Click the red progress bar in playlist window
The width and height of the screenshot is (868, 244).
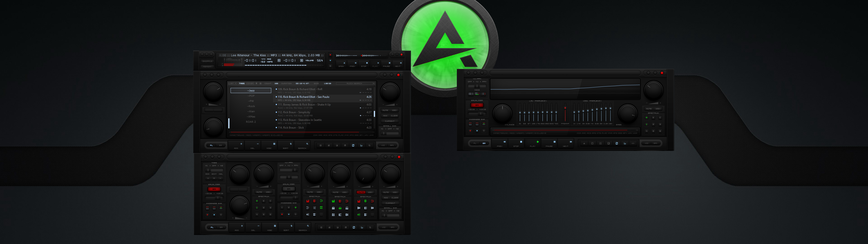(x=302, y=132)
